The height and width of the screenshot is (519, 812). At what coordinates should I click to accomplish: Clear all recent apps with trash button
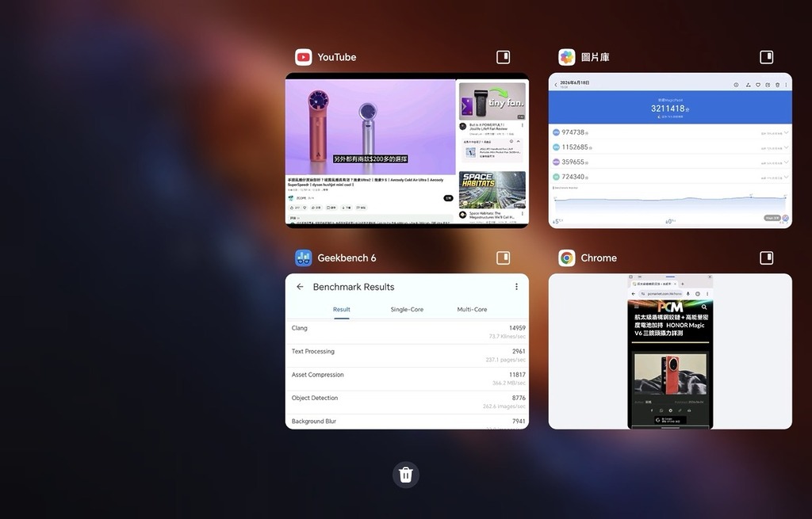[x=405, y=475]
